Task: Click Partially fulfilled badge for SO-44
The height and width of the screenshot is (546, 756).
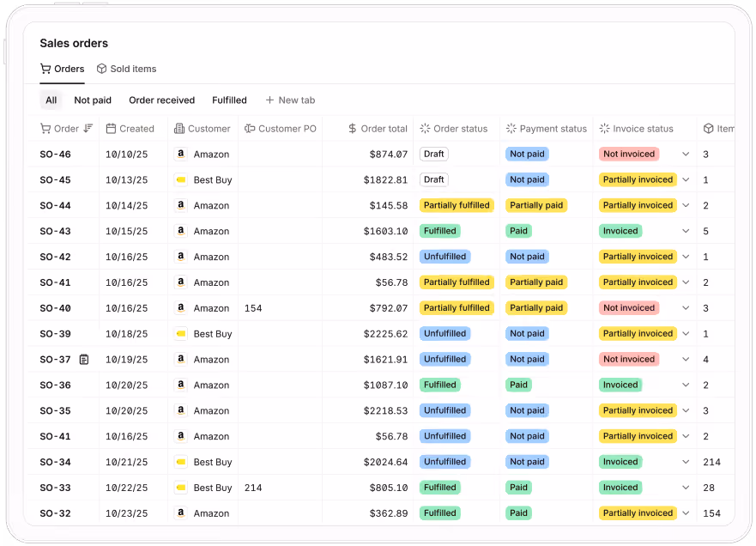Action: click(457, 205)
